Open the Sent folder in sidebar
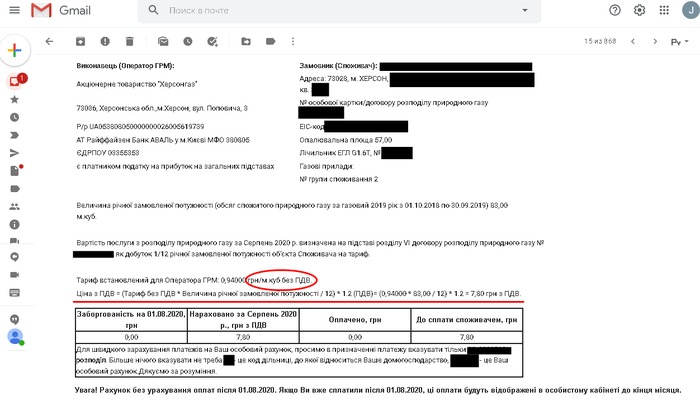Viewport: 700px width, 401px height. pyautogui.click(x=14, y=153)
